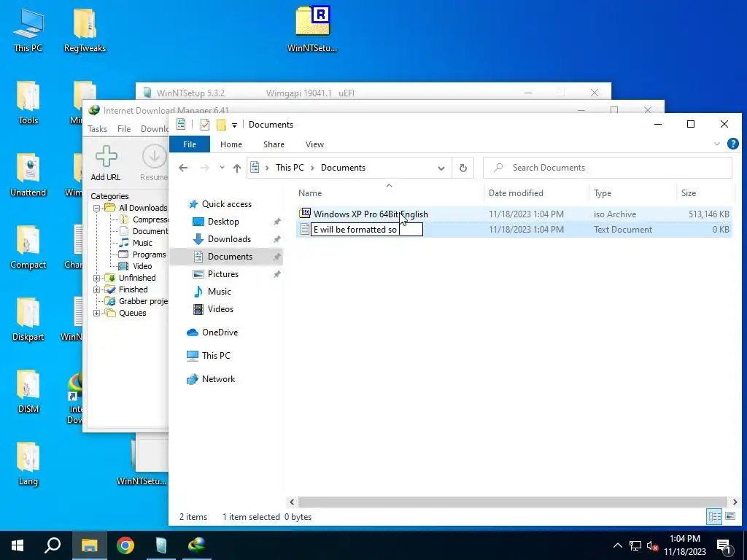Switch to Internet Download Manager taskbar icon
The image size is (747, 560).
tap(197, 545)
